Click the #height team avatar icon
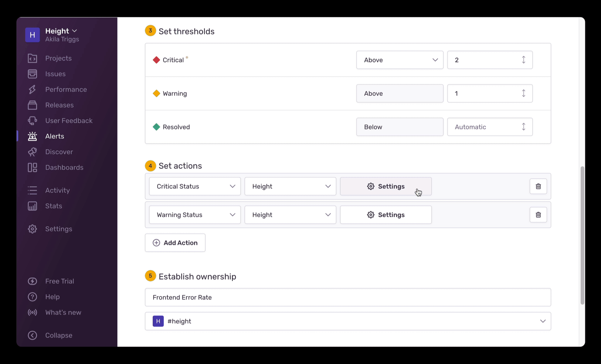601x364 pixels. click(x=158, y=321)
